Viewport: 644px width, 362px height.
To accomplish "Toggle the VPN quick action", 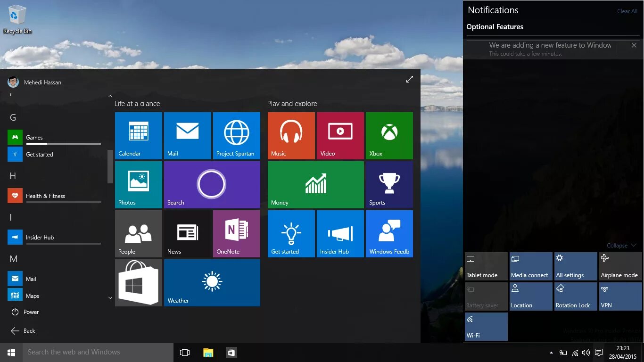I will [620, 296].
